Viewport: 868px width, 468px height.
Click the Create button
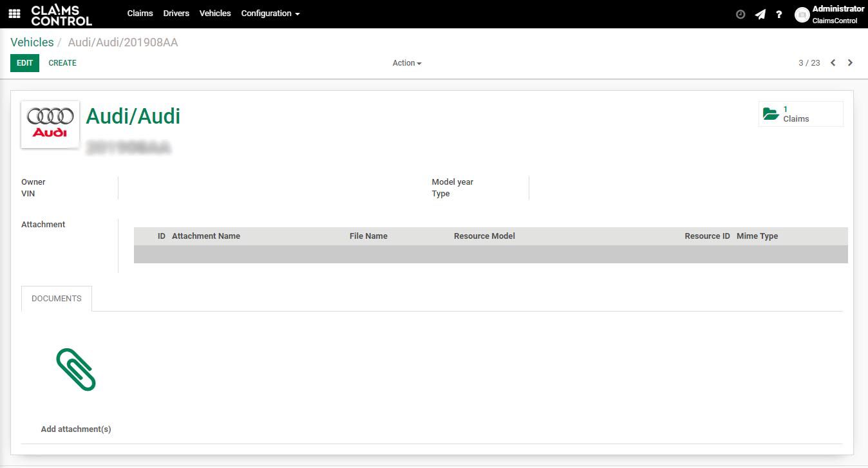pos(62,63)
